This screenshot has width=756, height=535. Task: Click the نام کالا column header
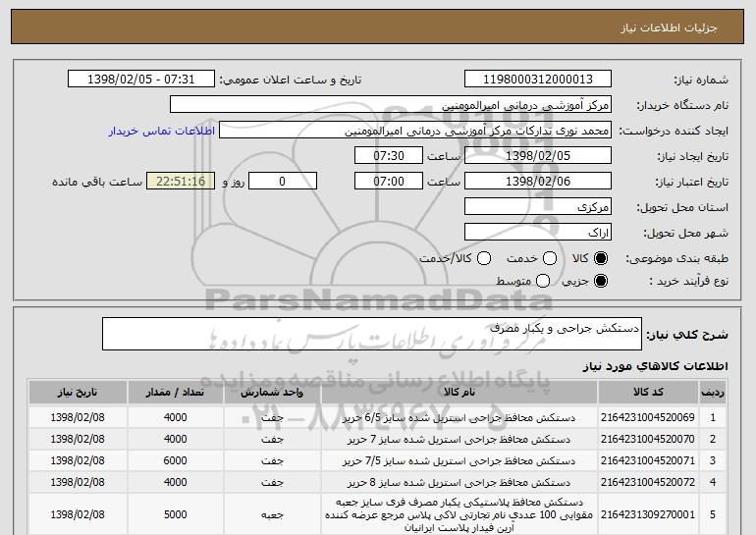[x=459, y=393]
